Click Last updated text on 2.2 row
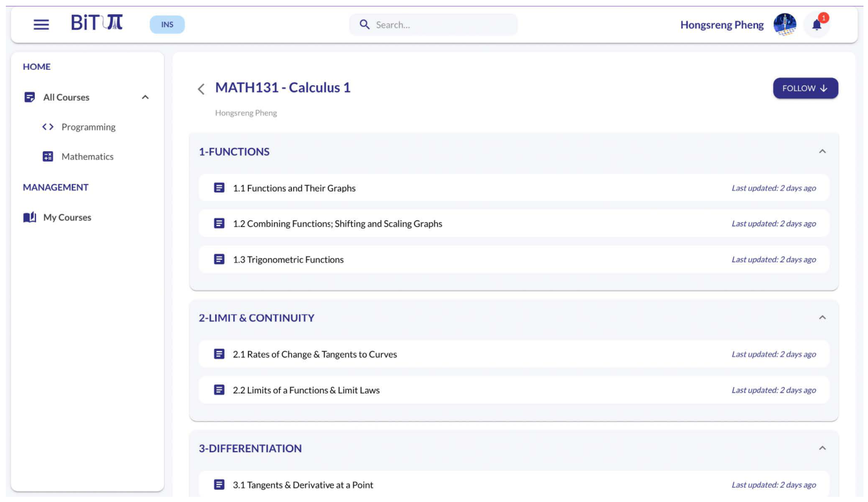The image size is (868, 502). click(774, 390)
